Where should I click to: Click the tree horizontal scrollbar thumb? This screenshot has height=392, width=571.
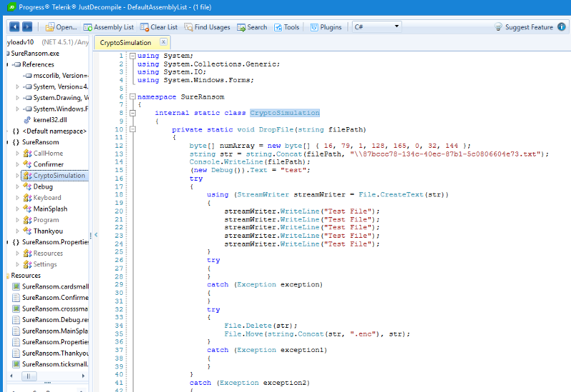(29, 376)
